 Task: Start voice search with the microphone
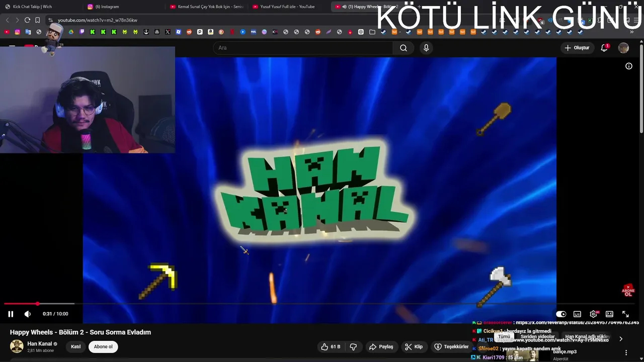(426, 48)
